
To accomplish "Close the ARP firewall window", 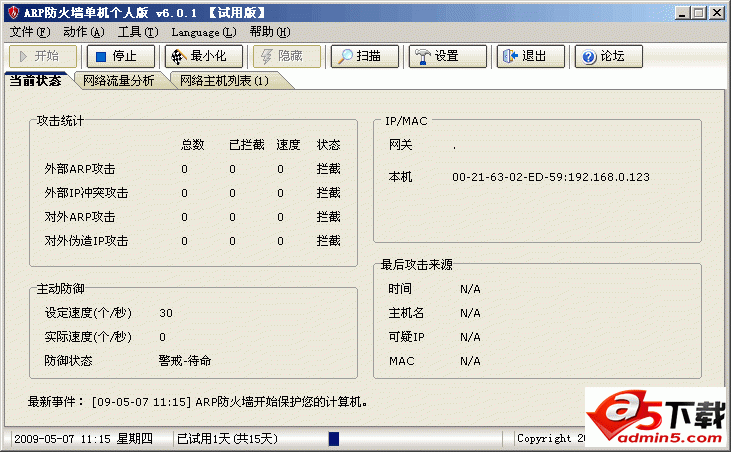I will point(717,13).
